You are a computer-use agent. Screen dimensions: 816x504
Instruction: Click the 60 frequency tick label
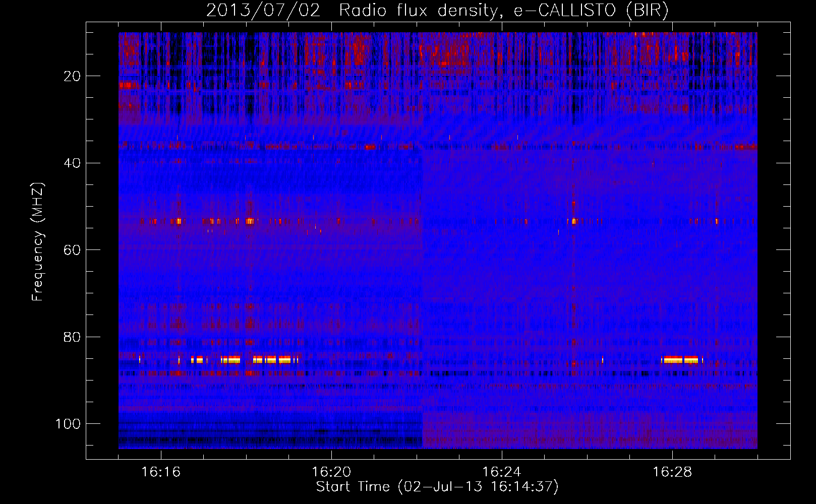(x=72, y=250)
